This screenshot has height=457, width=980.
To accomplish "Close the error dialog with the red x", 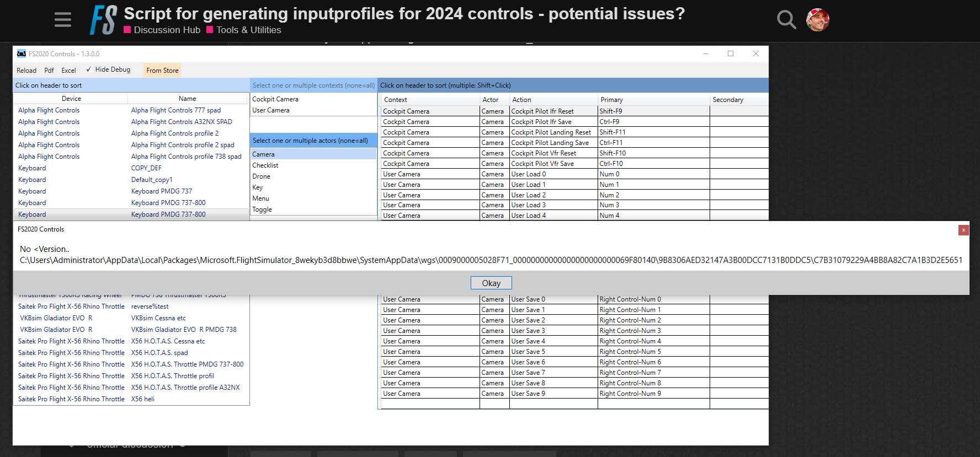I will [963, 230].
